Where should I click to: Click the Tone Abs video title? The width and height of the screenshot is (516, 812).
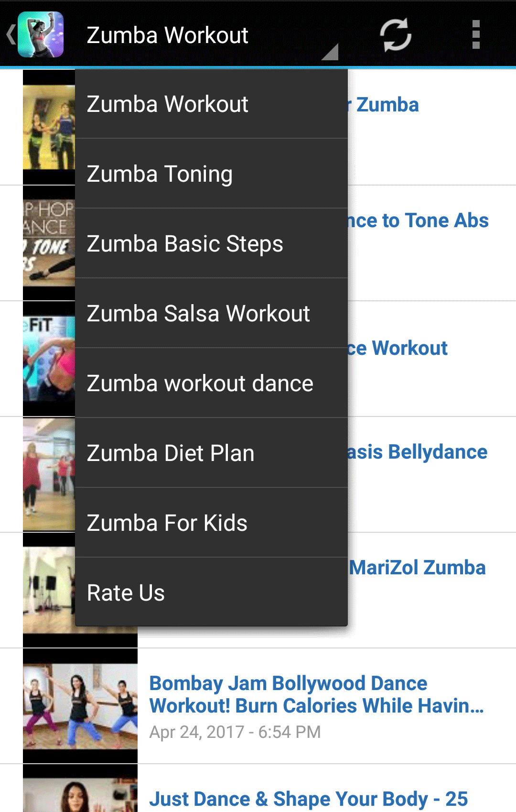tap(419, 220)
